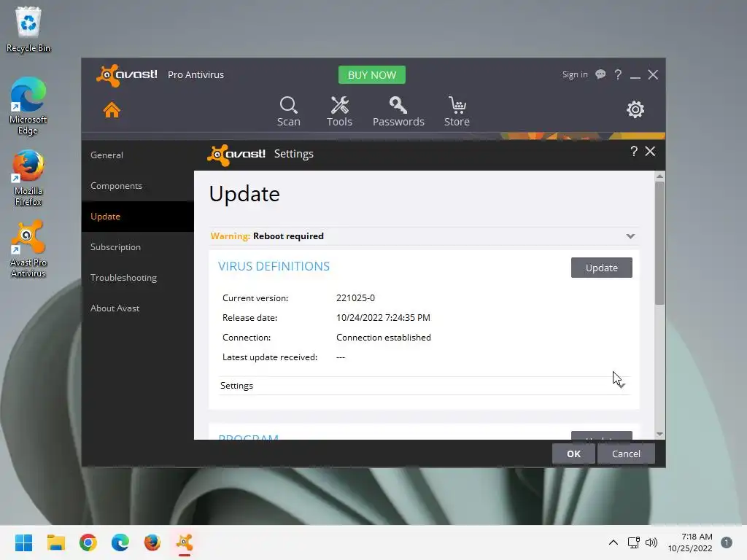Click Sign in link

[x=575, y=74]
